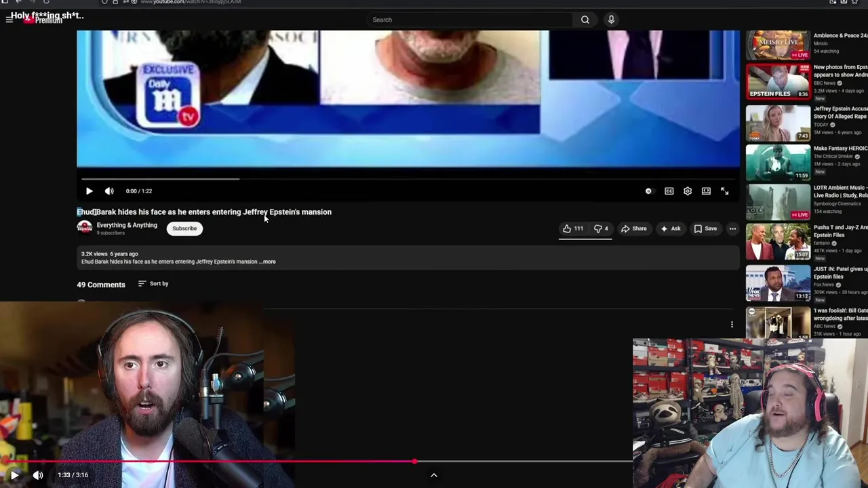
Task: Click 'LOTR Ambient Music' video title
Action: 840,191
